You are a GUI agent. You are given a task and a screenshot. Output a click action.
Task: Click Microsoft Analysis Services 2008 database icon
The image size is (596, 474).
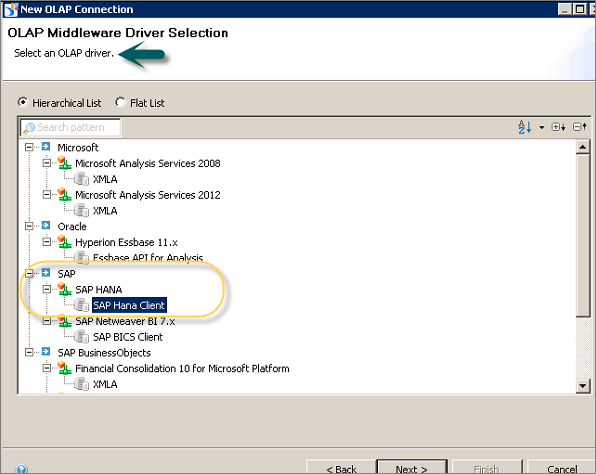click(x=64, y=163)
